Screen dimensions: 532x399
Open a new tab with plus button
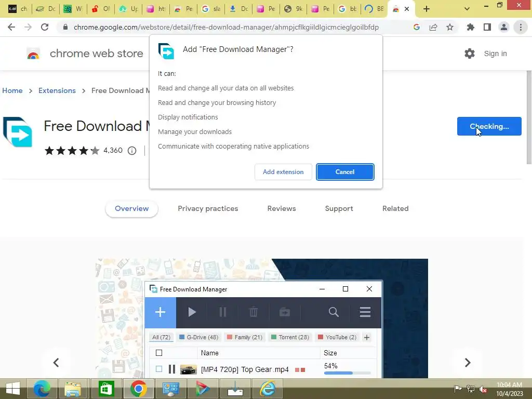click(x=427, y=9)
